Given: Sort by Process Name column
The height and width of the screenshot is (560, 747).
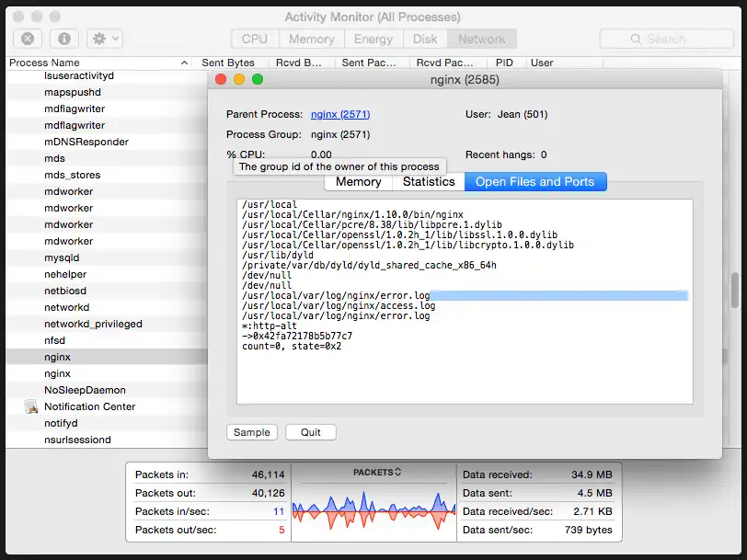Looking at the screenshot, I should click(98, 63).
